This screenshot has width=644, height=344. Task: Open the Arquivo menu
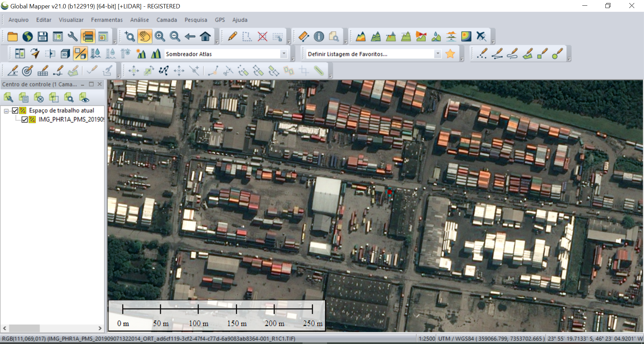coord(18,20)
